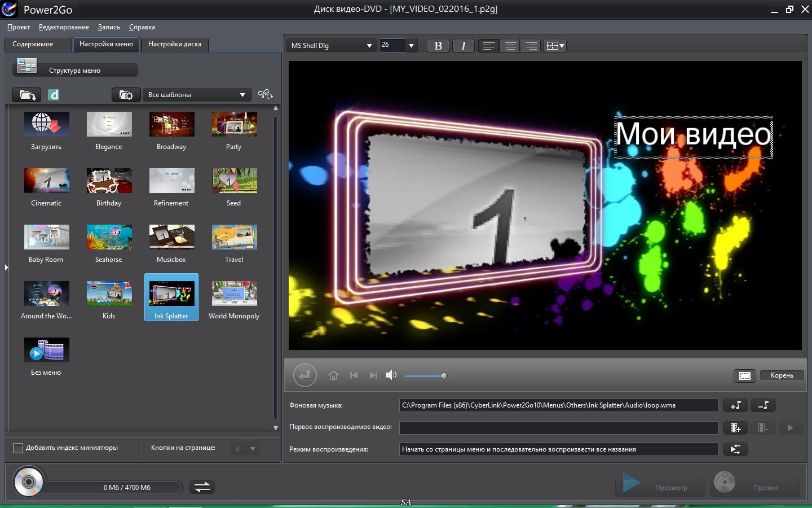Align menu text to center
Screen dimensions: 812x508
pos(510,46)
